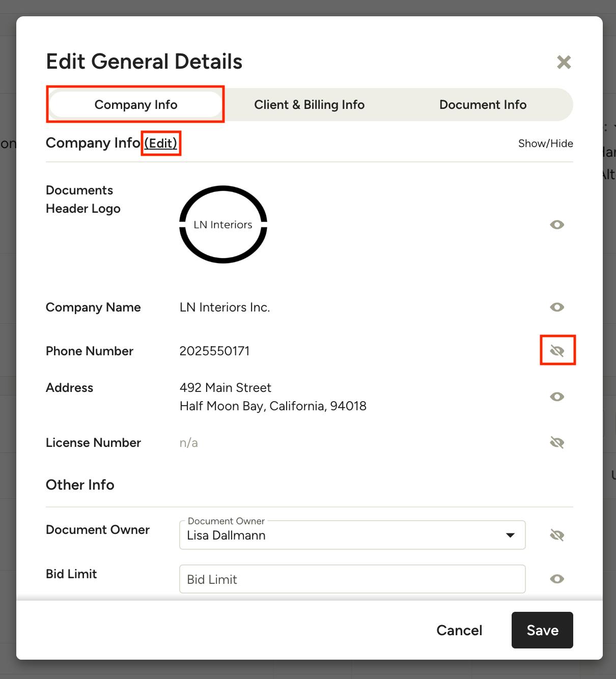
Task: Click the Edit General Details title
Action: [144, 62]
